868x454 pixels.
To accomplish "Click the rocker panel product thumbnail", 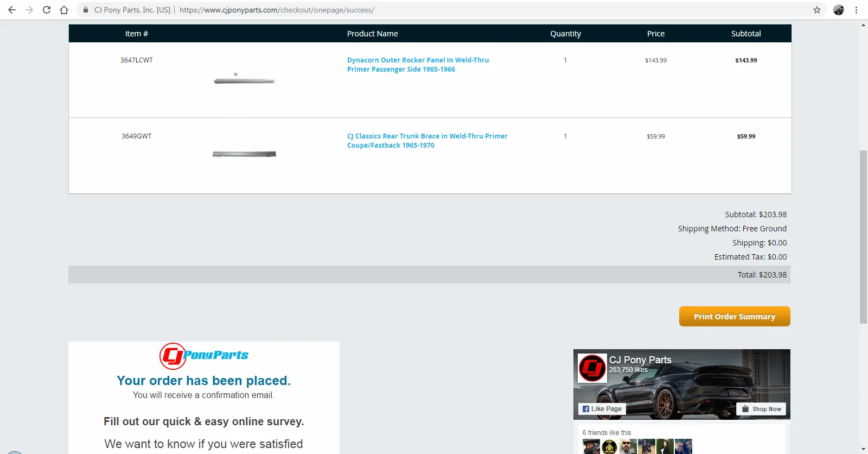I will pos(244,80).
